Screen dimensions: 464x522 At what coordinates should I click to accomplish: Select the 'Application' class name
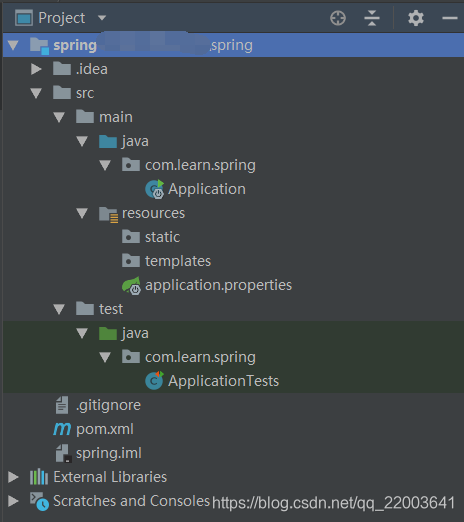coord(207,189)
